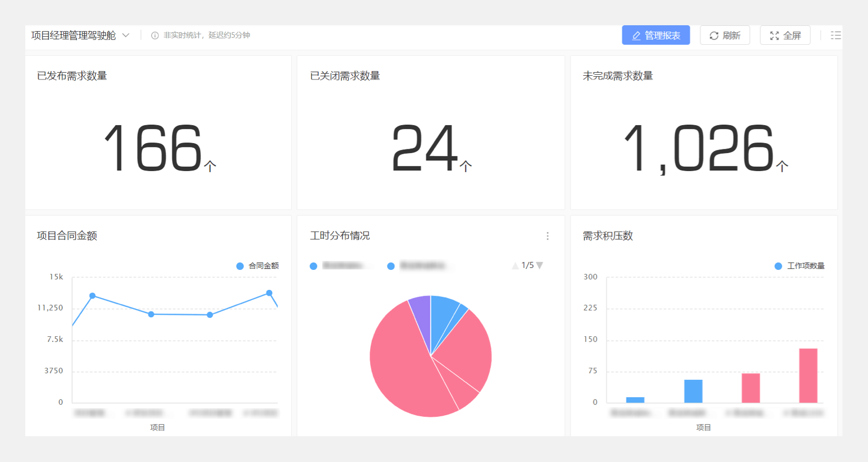The image size is (868, 462).
Task: Select the largest pink pie chart slice
Action: click(400, 368)
